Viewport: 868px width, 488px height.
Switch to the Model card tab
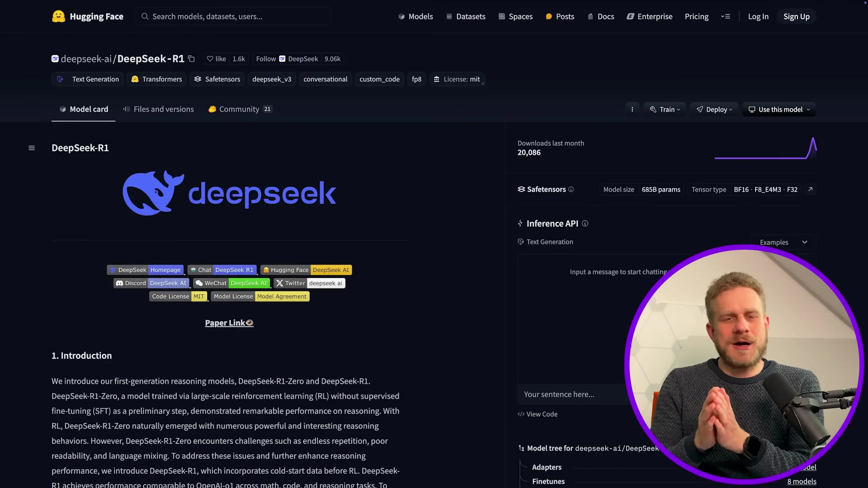[83, 109]
